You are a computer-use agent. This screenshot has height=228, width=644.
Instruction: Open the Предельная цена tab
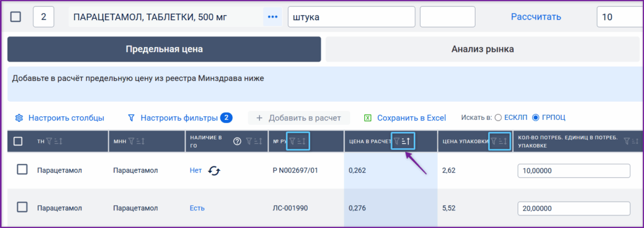(x=164, y=49)
